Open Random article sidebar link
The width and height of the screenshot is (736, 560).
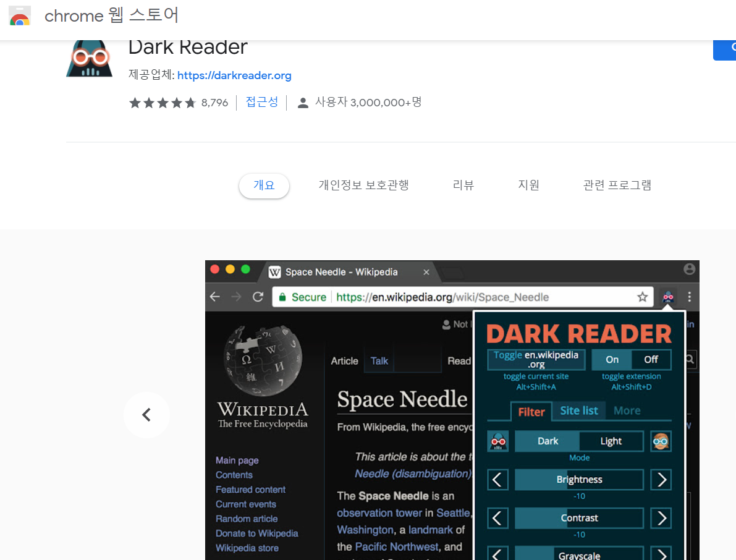247,519
